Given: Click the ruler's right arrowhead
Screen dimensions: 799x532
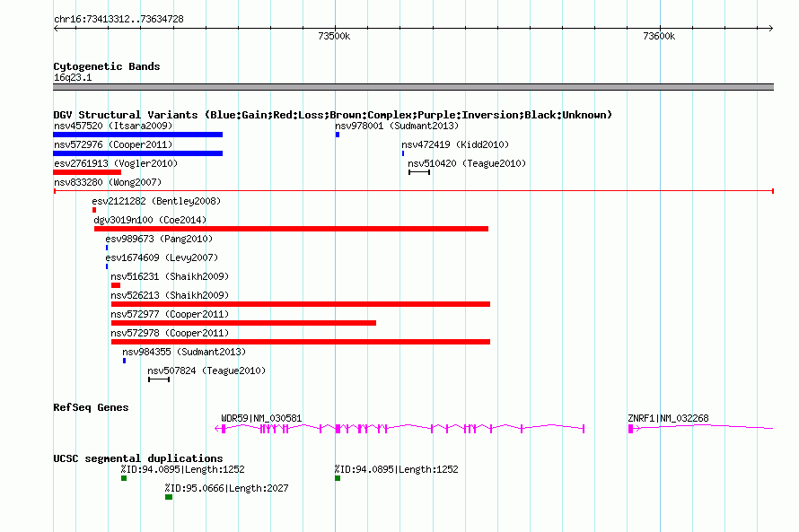Looking at the screenshot, I should [x=770, y=28].
